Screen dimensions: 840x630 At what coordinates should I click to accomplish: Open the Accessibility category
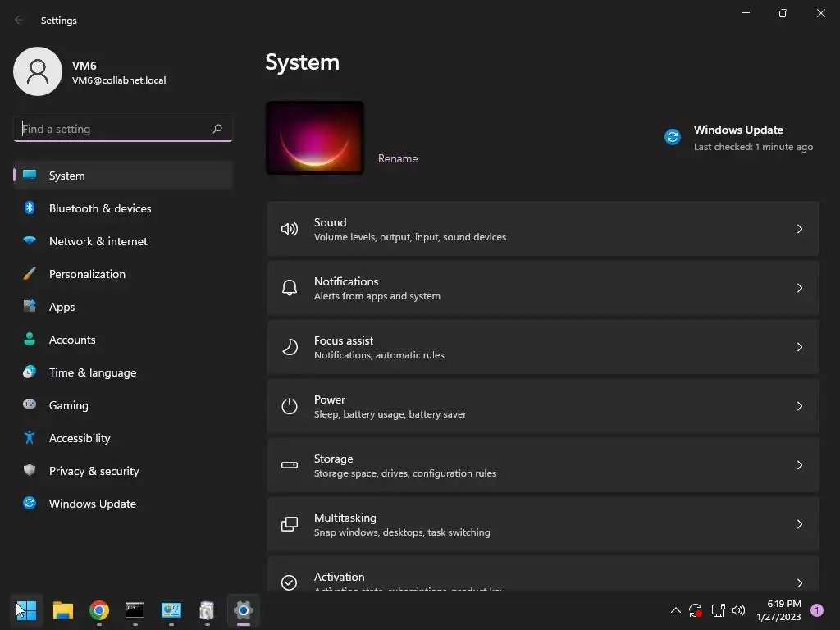click(123, 438)
